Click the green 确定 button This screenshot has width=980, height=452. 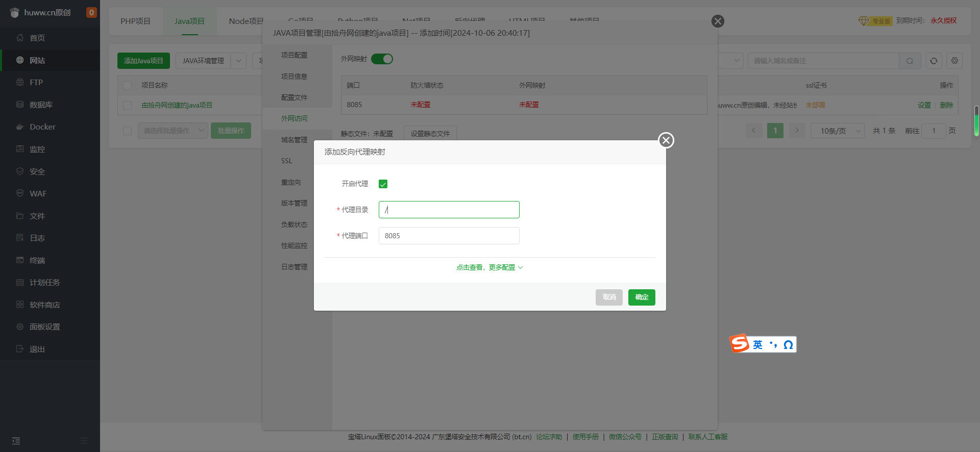(x=641, y=297)
